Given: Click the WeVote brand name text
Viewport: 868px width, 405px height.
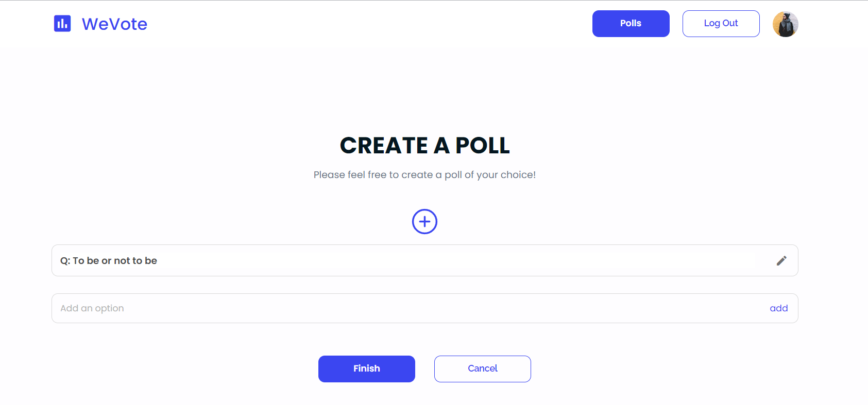Looking at the screenshot, I should 114,24.
